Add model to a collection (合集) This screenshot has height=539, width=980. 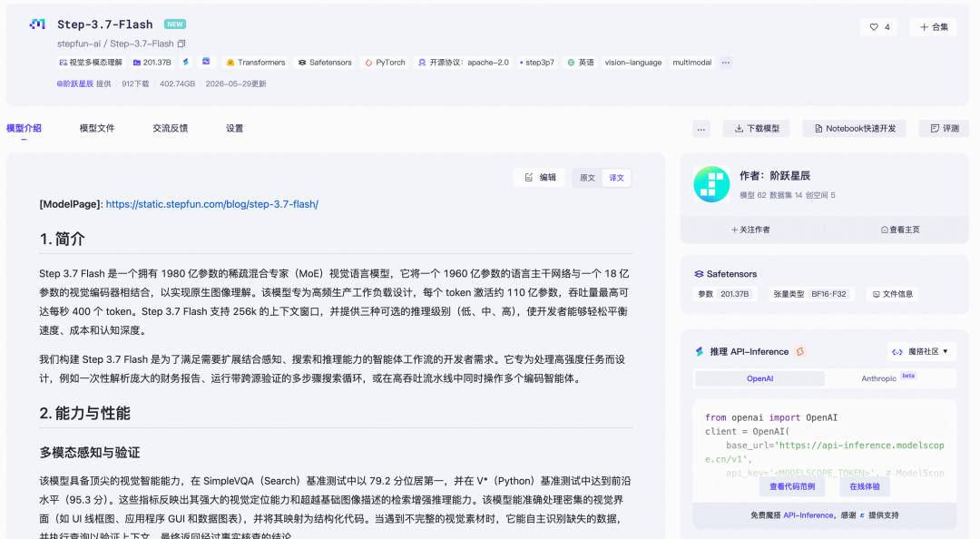point(933,27)
